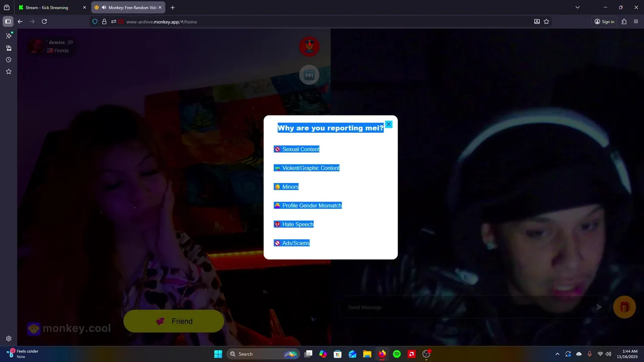Open bookmarks star in sidebar

coord(9,72)
